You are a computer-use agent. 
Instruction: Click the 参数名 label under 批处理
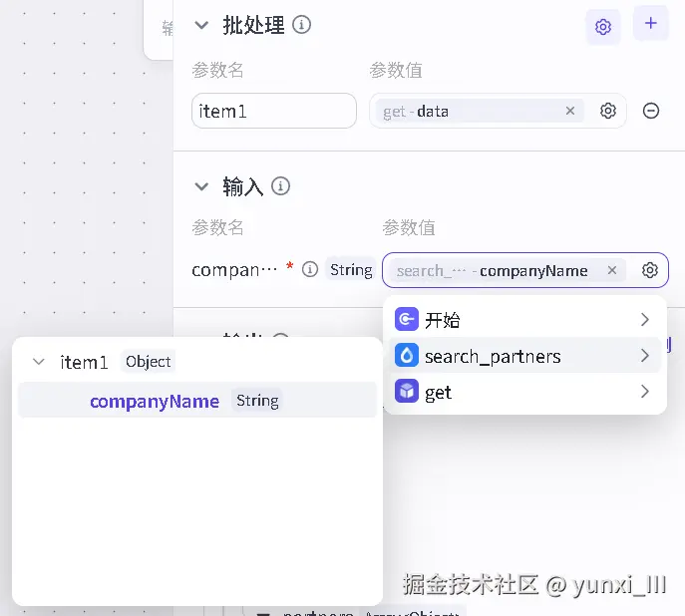tap(217, 70)
